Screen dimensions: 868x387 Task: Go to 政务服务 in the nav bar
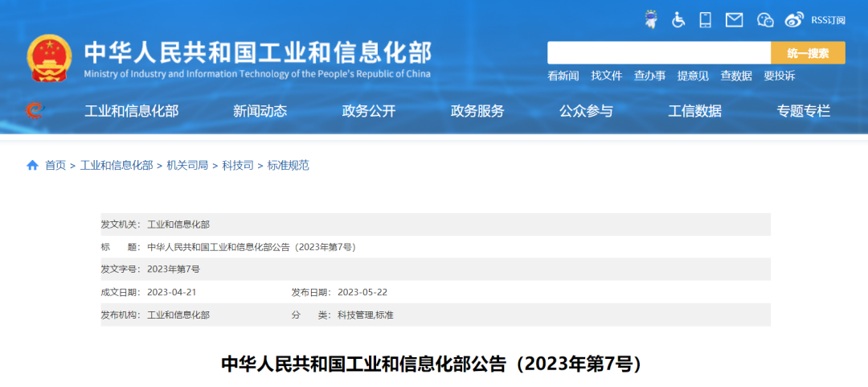477,112
